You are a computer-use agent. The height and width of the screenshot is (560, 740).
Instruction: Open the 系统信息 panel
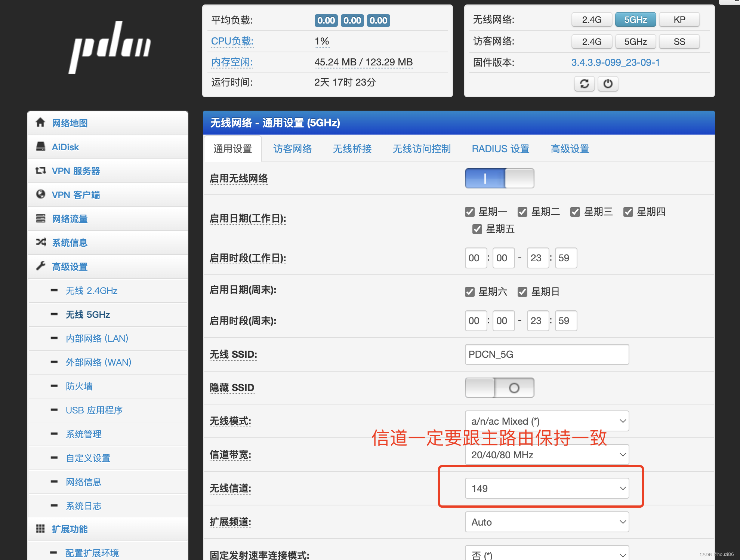(x=70, y=243)
